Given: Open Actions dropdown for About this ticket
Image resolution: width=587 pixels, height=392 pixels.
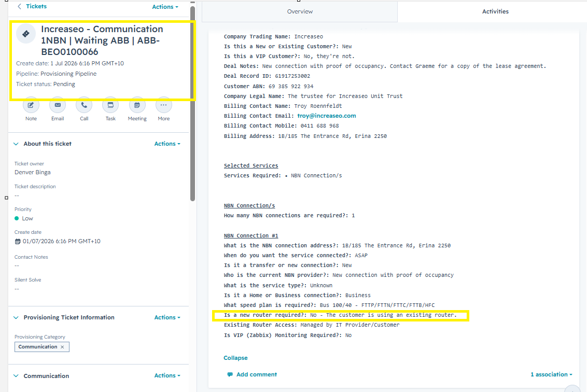Looking at the screenshot, I should [167, 144].
